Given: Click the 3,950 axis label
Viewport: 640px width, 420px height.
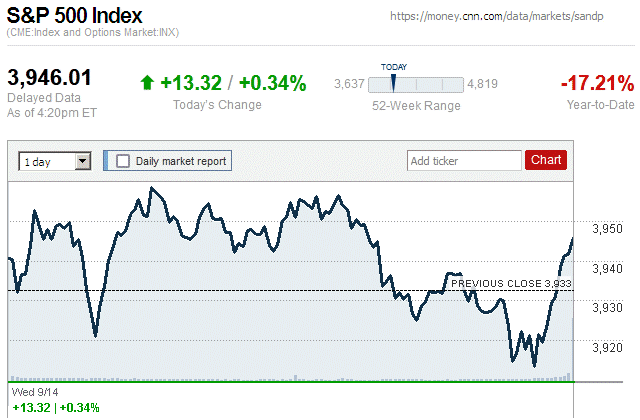Looking at the screenshot, I should tap(608, 229).
